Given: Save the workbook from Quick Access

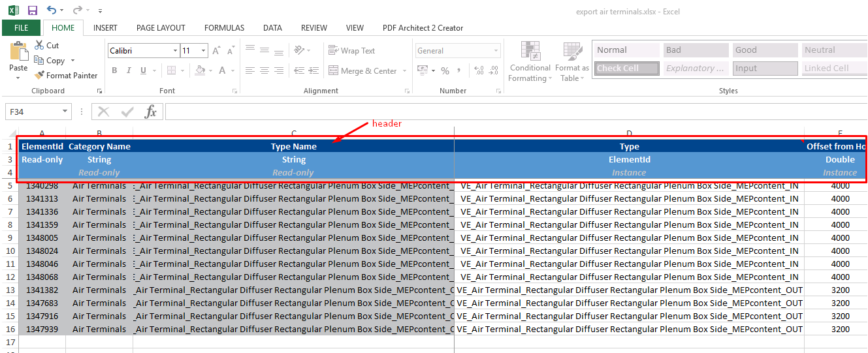Looking at the screenshot, I should pos(33,10).
